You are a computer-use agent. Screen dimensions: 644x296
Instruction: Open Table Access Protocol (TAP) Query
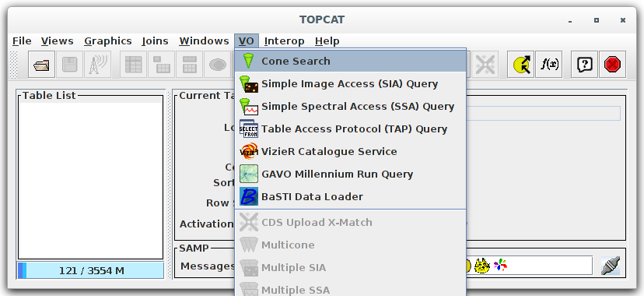pos(351,129)
